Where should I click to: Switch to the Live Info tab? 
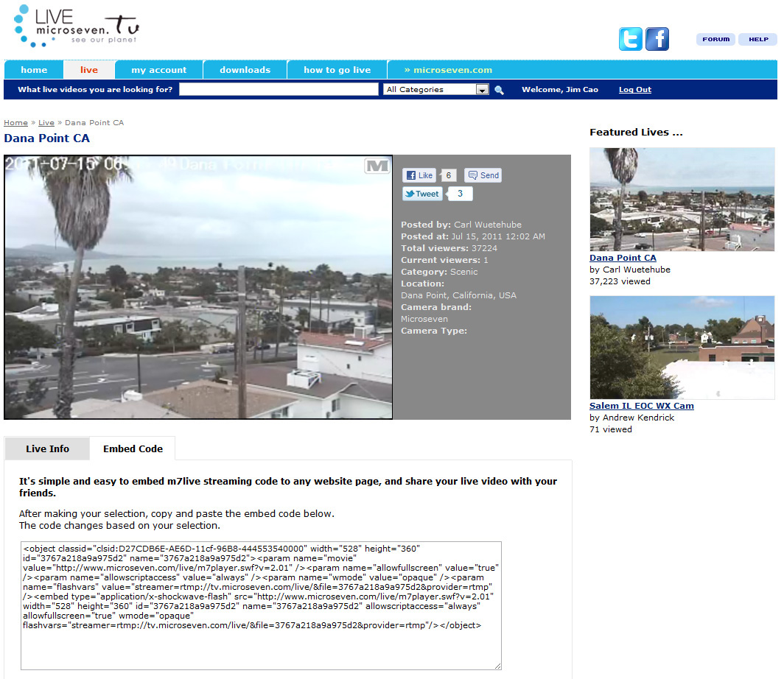(x=47, y=448)
